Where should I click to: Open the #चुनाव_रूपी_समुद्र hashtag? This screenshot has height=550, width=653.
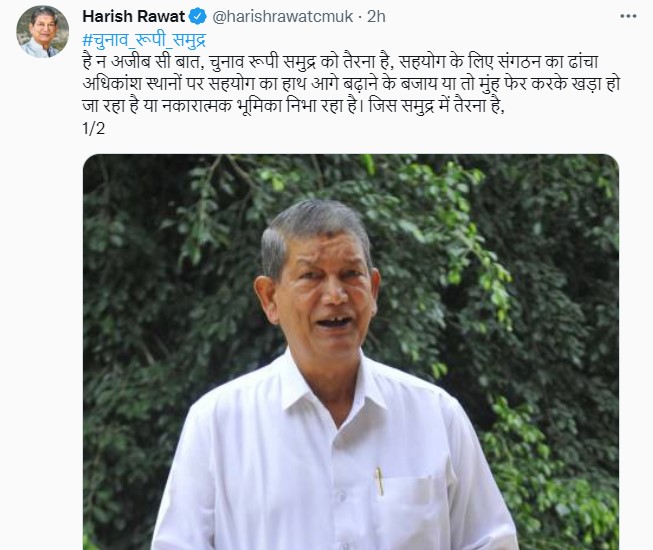[144, 40]
